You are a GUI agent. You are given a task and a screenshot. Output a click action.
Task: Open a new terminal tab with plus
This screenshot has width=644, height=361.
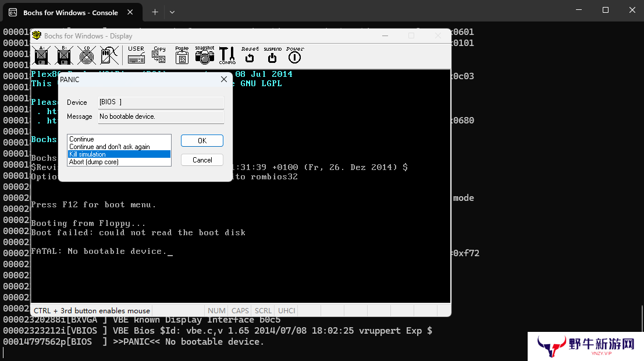pyautogui.click(x=155, y=12)
